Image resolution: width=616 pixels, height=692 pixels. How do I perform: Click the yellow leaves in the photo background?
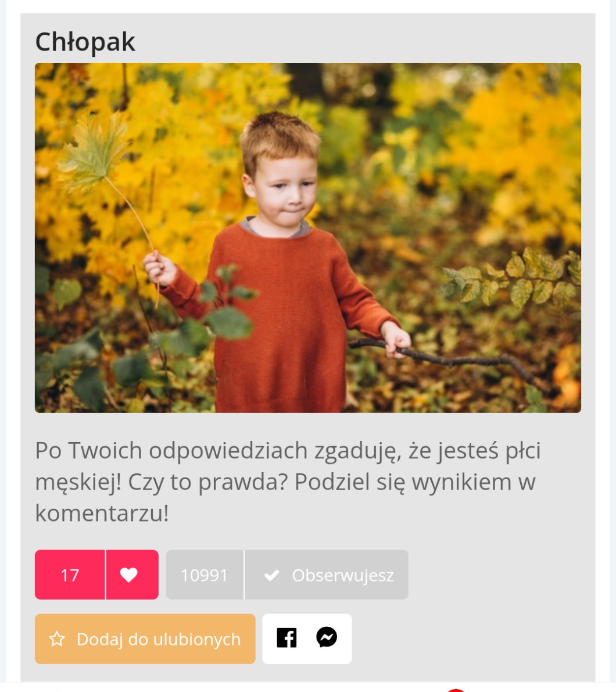[520, 145]
